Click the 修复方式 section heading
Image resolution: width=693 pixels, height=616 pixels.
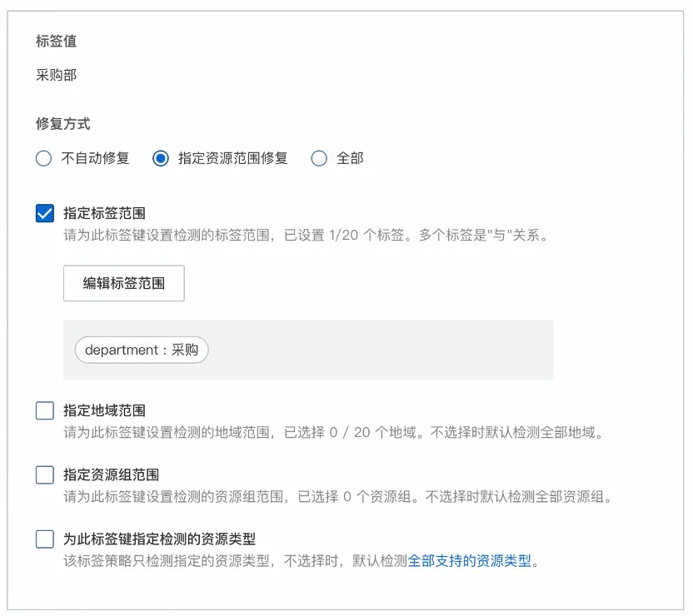coord(63,124)
